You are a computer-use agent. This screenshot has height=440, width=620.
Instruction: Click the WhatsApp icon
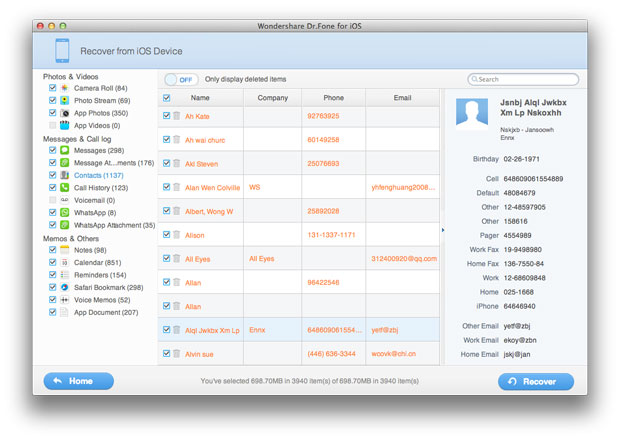[x=64, y=212]
